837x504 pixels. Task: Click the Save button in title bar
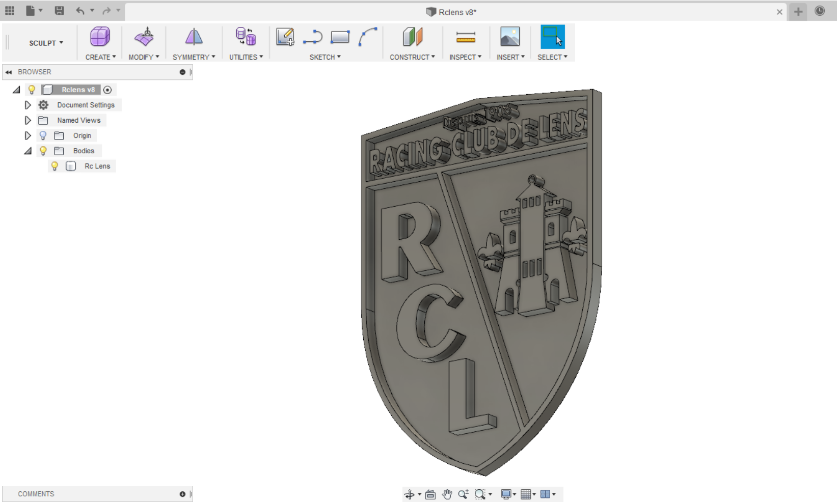point(60,11)
